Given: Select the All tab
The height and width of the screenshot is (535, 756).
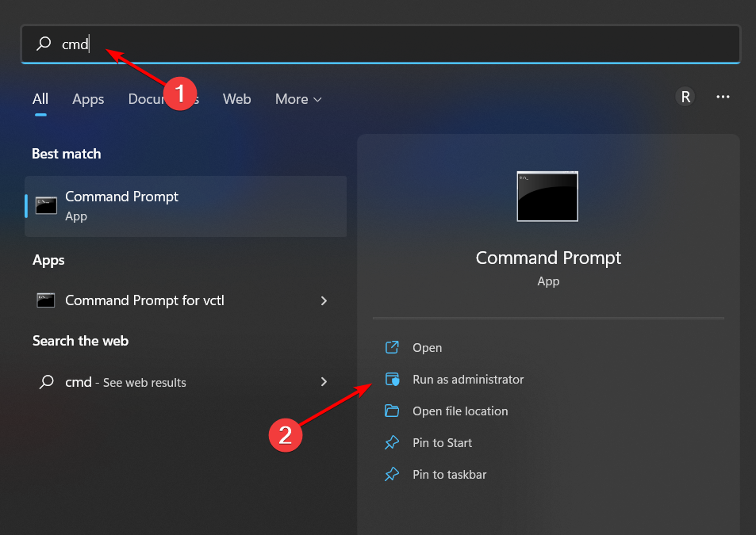Looking at the screenshot, I should (x=40, y=98).
